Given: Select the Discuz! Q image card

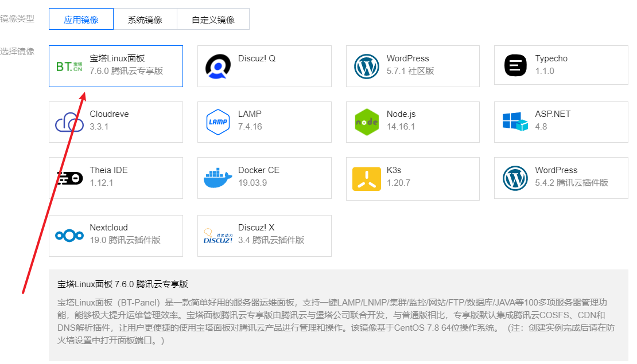Looking at the screenshot, I should [265, 66].
